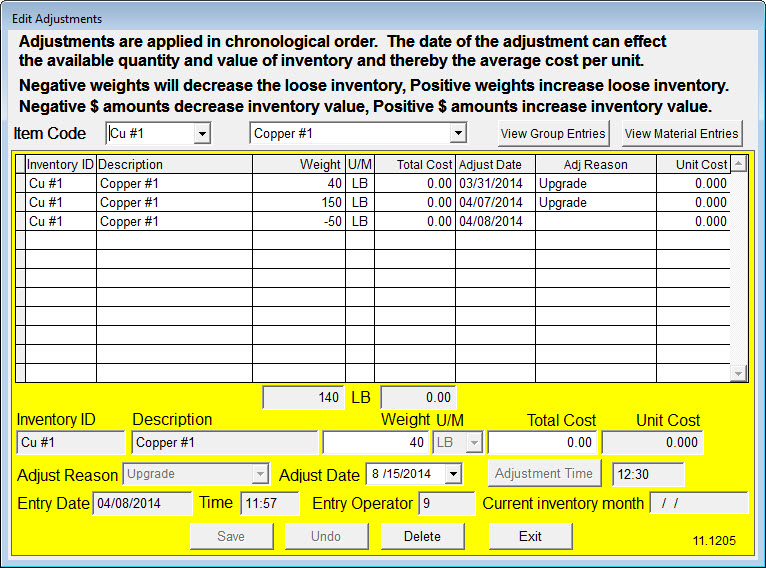Click the Inventory ID field below the grid
The height and width of the screenshot is (568, 766).
click(x=70, y=443)
